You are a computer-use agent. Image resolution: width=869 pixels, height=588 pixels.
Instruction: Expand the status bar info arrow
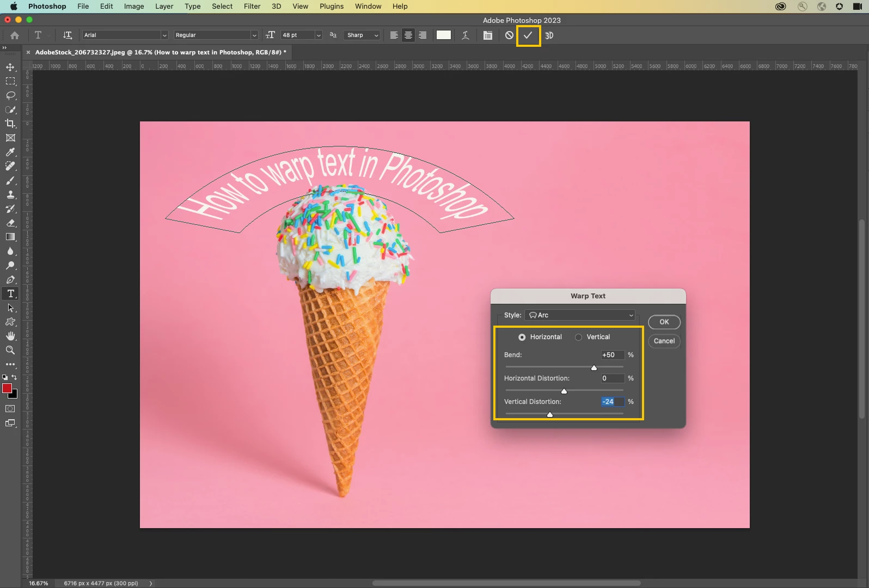point(151,583)
